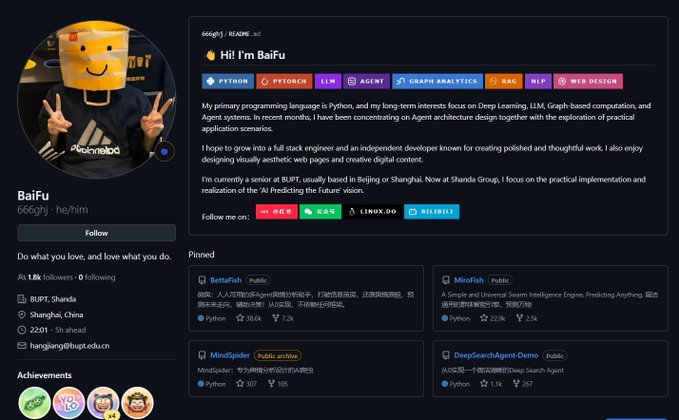Open the MindSpider archived repository

230,355
